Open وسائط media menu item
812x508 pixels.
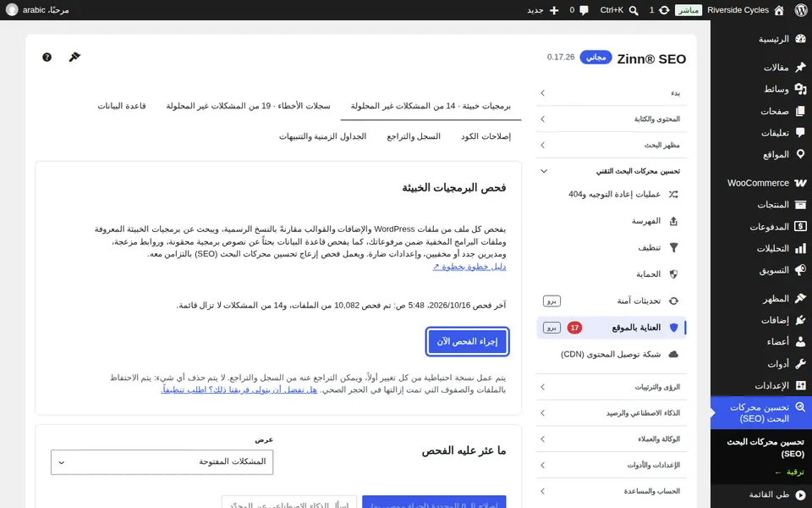761,89
